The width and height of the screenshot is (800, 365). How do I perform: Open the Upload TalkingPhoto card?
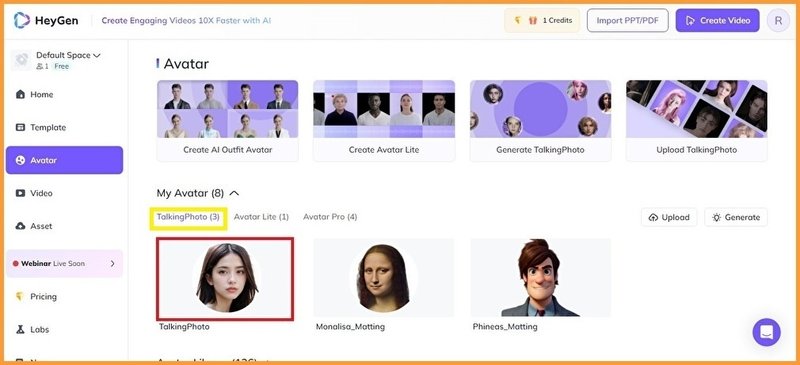[696, 120]
